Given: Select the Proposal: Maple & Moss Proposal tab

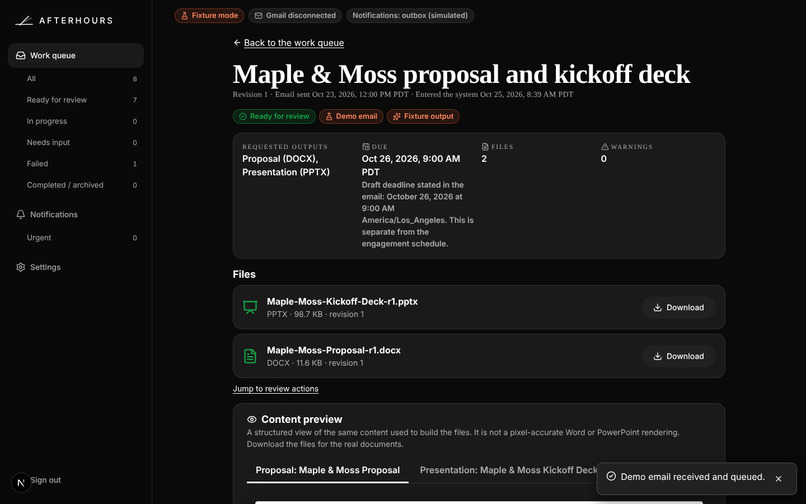Looking at the screenshot, I should (327, 470).
